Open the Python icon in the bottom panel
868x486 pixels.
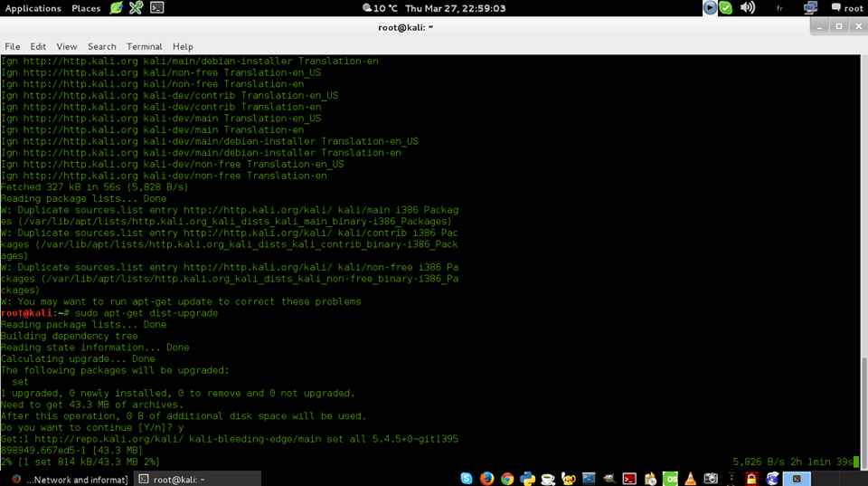[x=527, y=478]
